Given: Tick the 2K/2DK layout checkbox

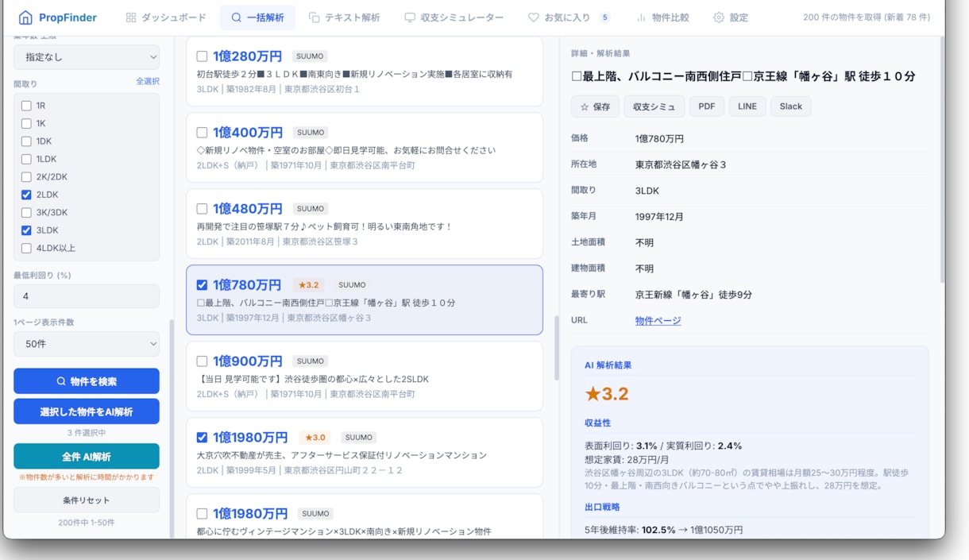Looking at the screenshot, I should click(26, 177).
